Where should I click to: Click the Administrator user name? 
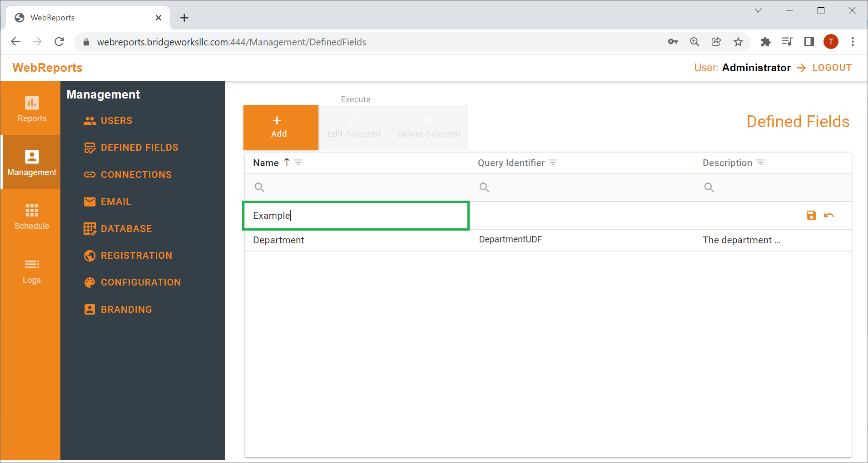click(756, 68)
